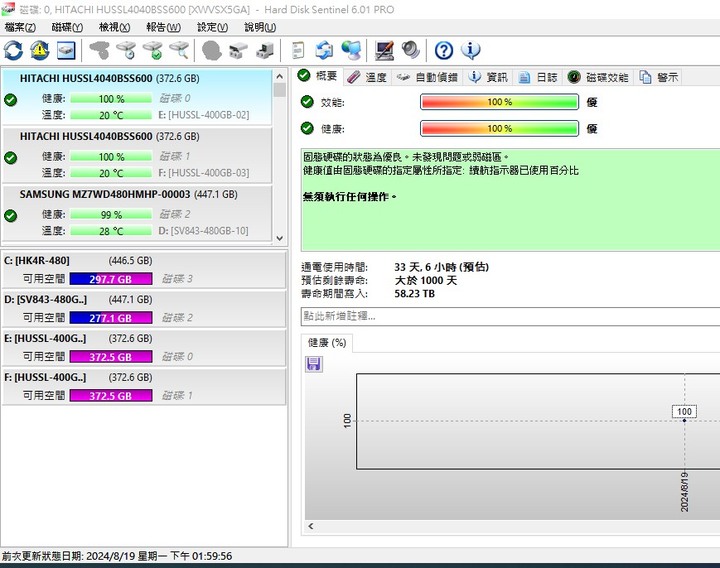Screen dimensions: 720x568
Task: Open the 磁碟 menu
Action: [68, 28]
